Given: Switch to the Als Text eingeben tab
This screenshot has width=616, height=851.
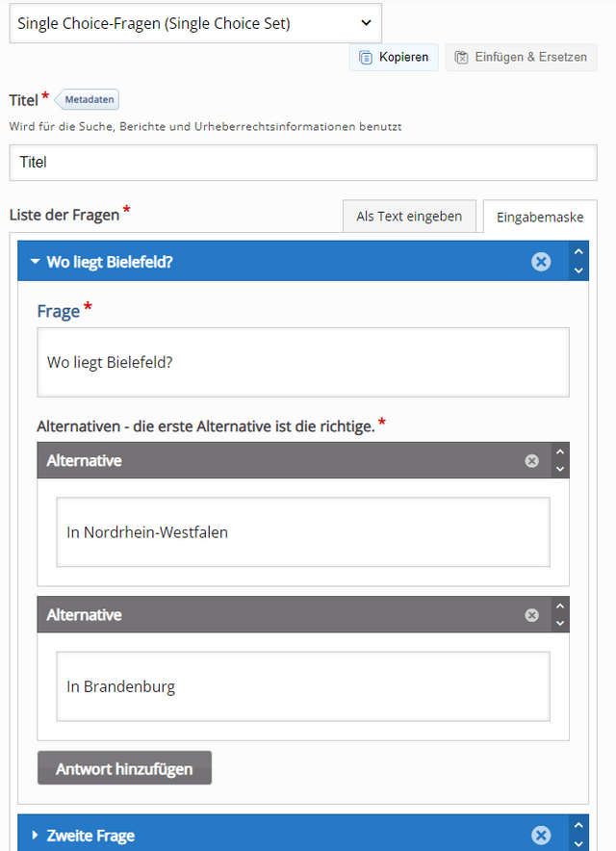Looking at the screenshot, I should tap(409, 216).
